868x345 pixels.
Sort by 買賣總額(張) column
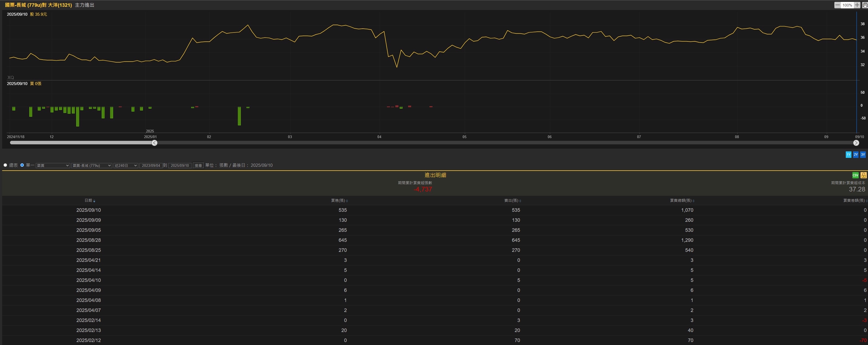(681, 201)
